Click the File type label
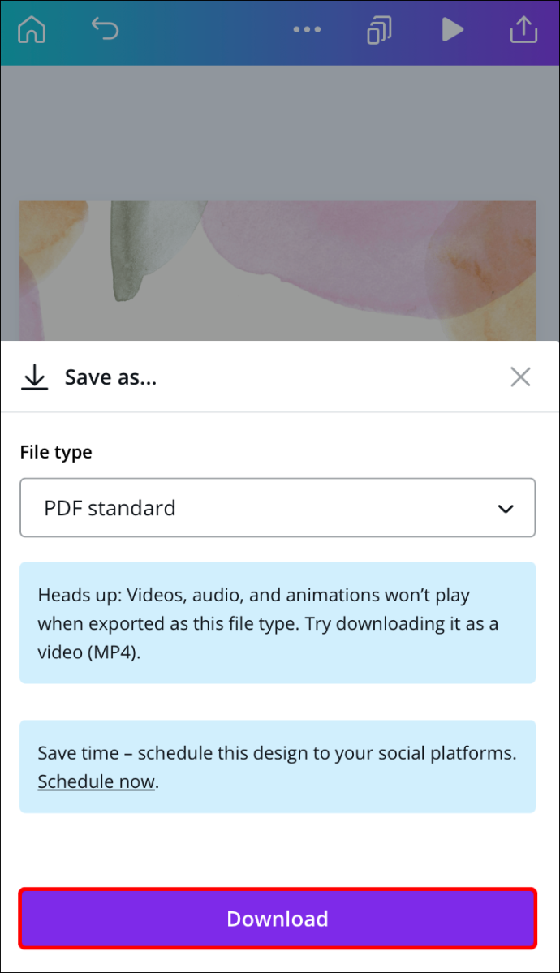Screen dimensions: 560x973 click(56, 452)
